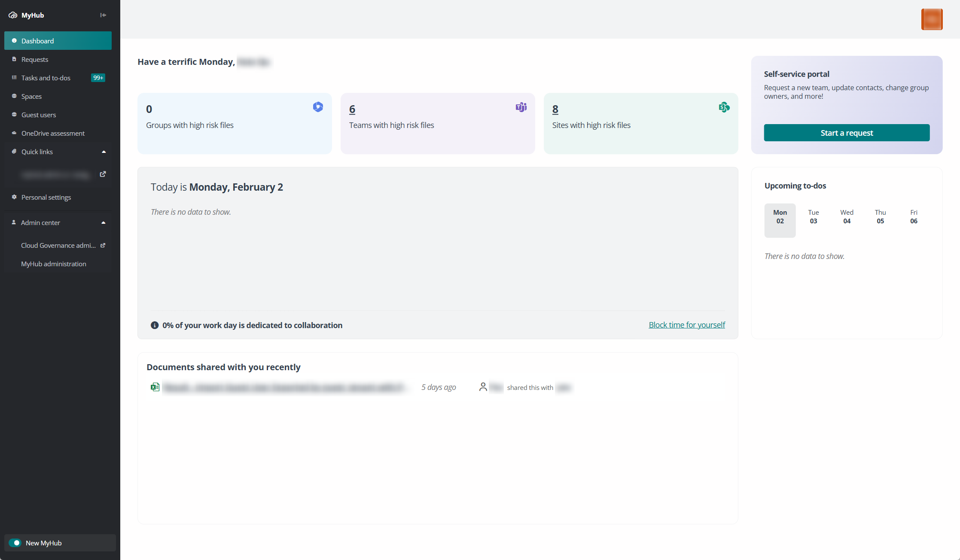The image size is (960, 560).
Task: Click the Groups icon on high risk card
Action: coord(318,107)
